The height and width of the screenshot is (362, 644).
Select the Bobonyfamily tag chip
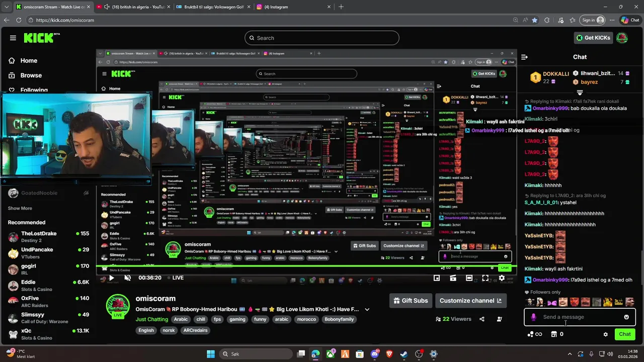(x=339, y=319)
